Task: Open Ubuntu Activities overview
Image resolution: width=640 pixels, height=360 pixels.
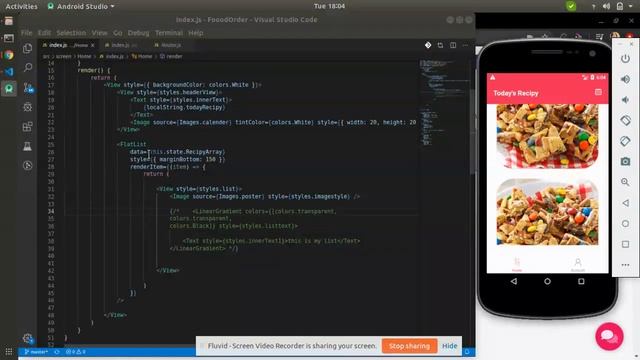Action: pyautogui.click(x=21, y=6)
